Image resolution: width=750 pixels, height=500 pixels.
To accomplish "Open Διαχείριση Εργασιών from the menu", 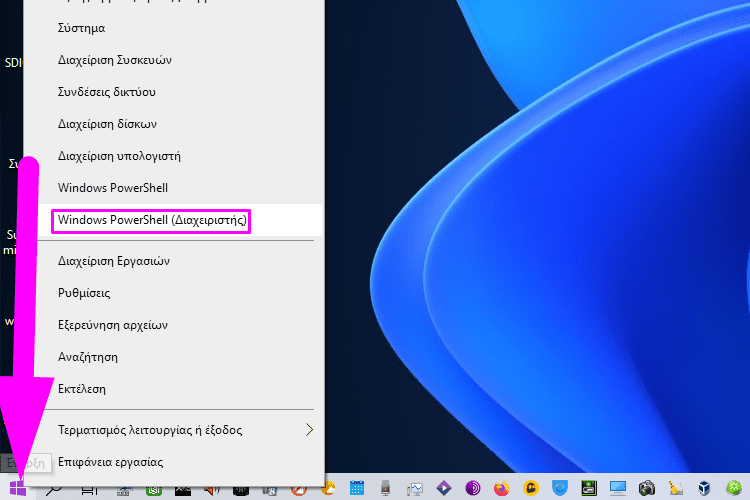I will click(x=174, y=261).
